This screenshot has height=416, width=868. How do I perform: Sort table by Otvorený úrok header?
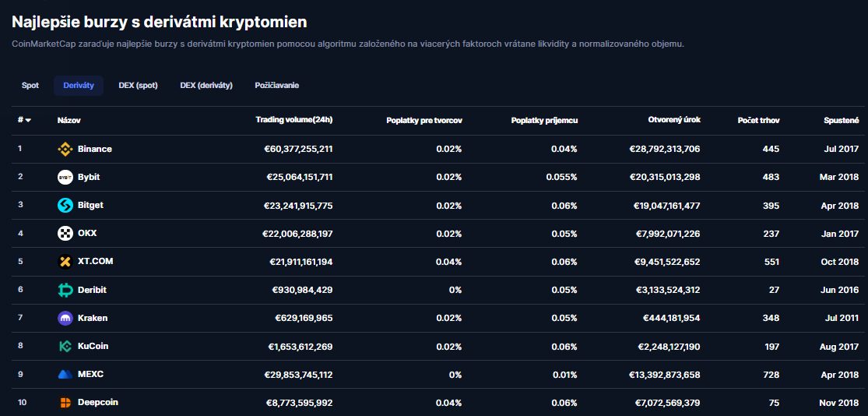(x=674, y=120)
